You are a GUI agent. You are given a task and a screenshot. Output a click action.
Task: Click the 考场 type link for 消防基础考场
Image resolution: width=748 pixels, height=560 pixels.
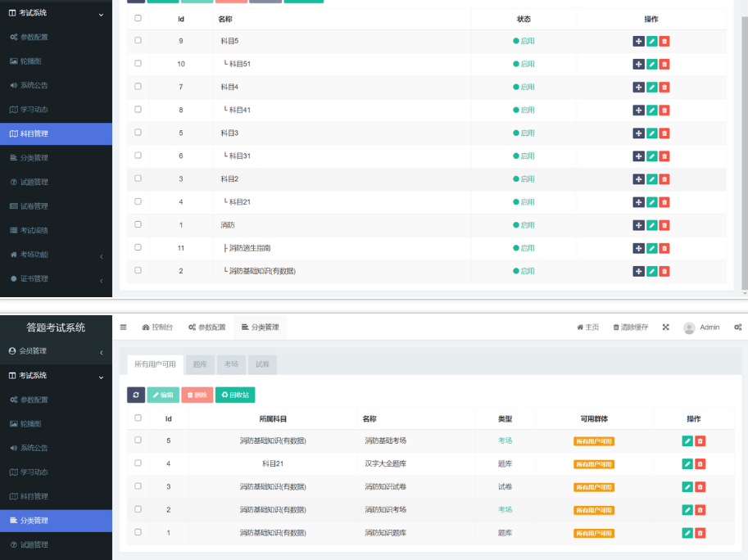[505, 440]
